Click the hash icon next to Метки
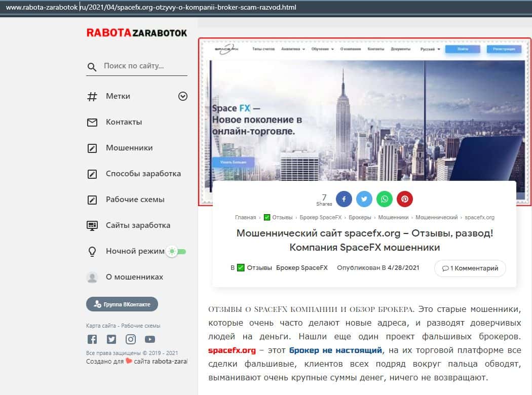The height and width of the screenshot is (395, 532). click(92, 97)
